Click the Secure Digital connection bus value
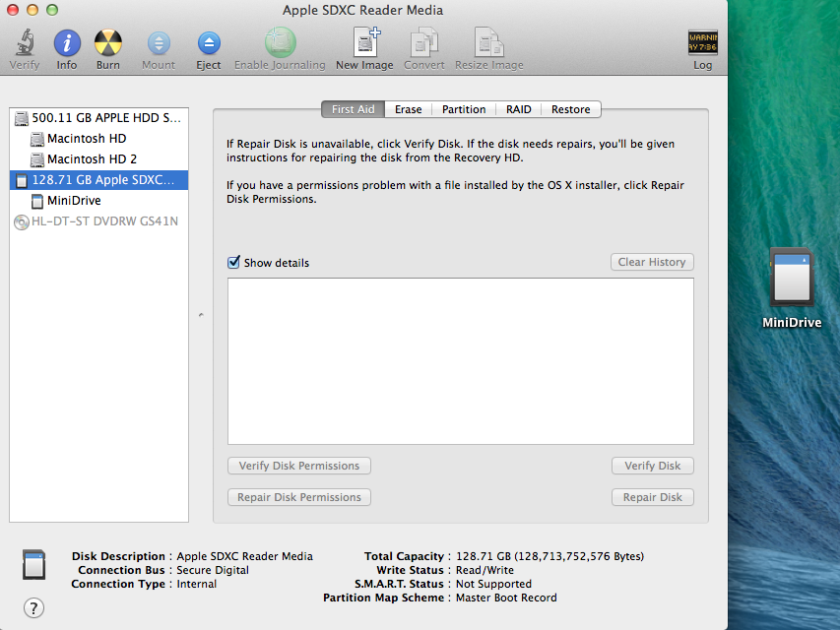Image resolution: width=840 pixels, height=630 pixels. tap(213, 570)
